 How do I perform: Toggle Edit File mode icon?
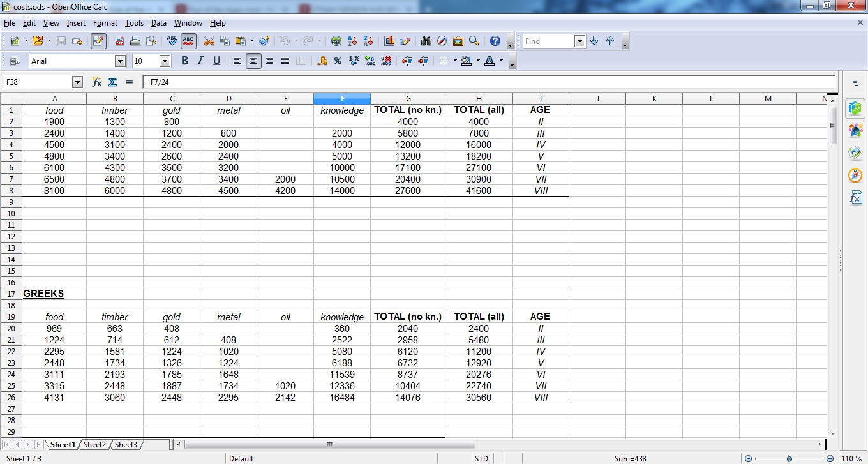98,41
